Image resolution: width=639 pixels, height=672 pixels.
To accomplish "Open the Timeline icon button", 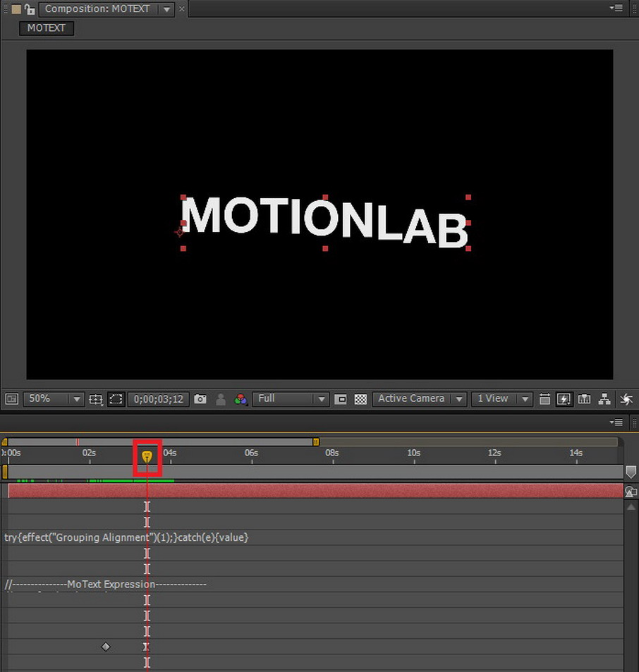I will click(x=584, y=399).
